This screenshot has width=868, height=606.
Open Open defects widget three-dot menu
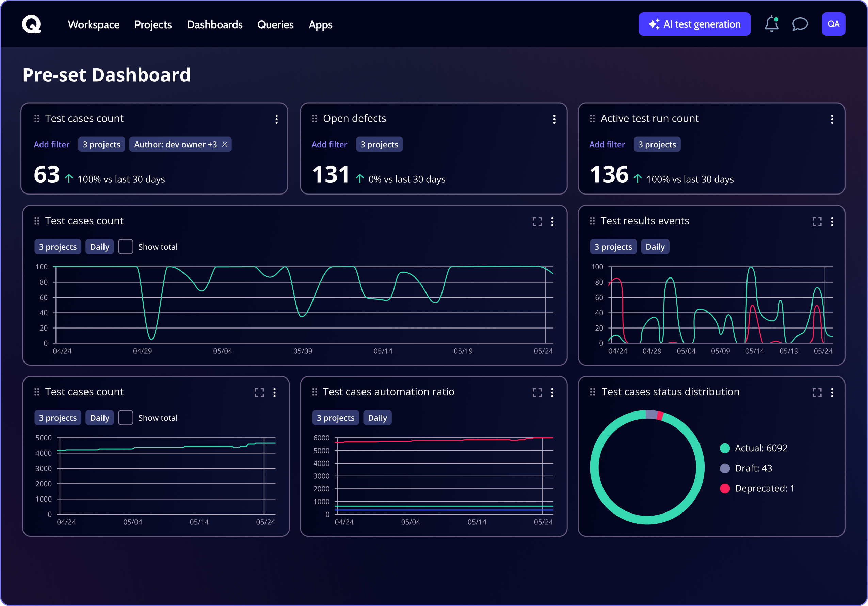[x=554, y=119]
